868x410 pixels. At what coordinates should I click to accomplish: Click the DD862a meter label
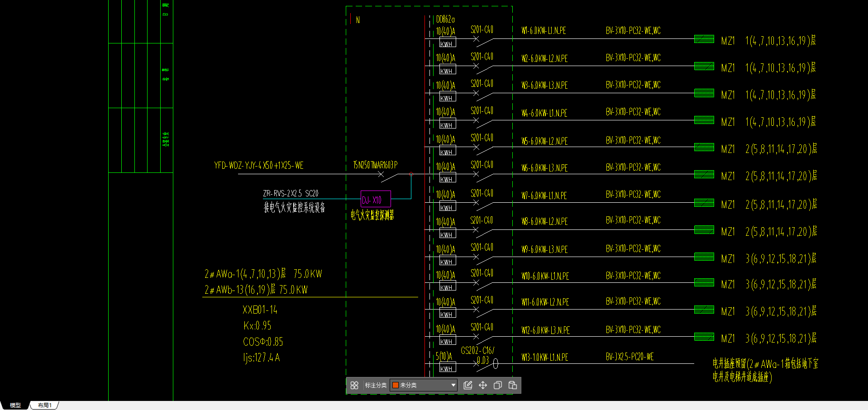pyautogui.click(x=445, y=19)
